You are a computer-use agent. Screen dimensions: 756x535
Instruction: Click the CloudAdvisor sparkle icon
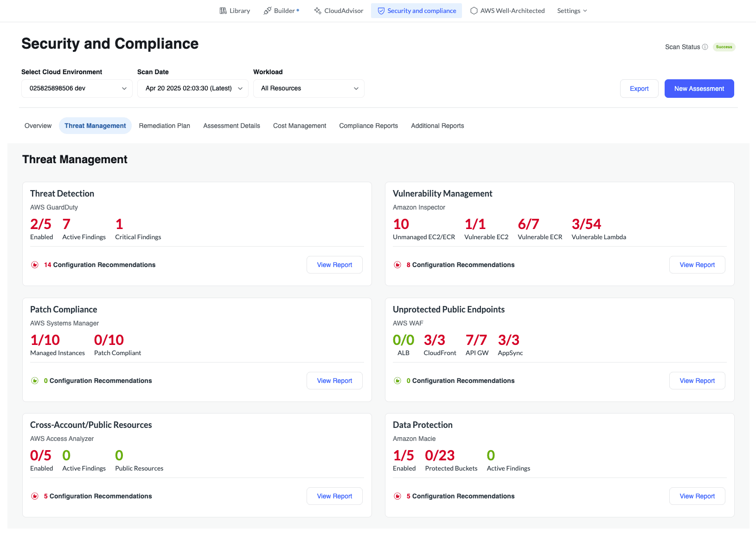point(318,11)
